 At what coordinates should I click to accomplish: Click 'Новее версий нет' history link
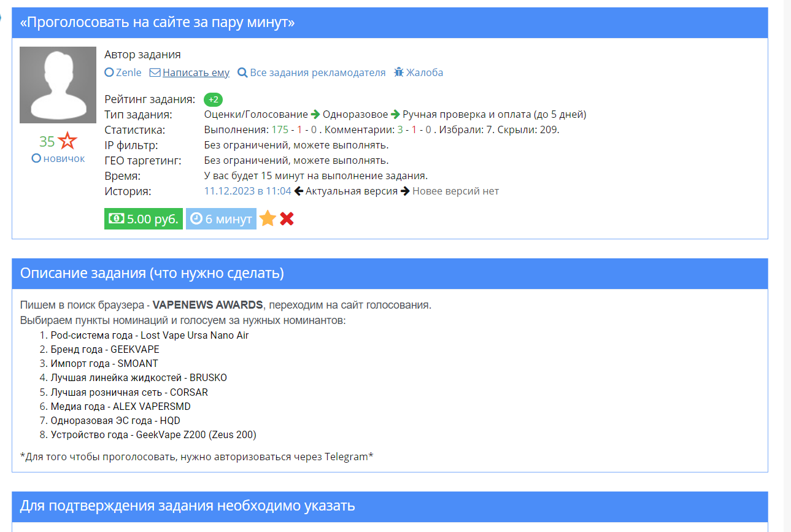tap(455, 191)
